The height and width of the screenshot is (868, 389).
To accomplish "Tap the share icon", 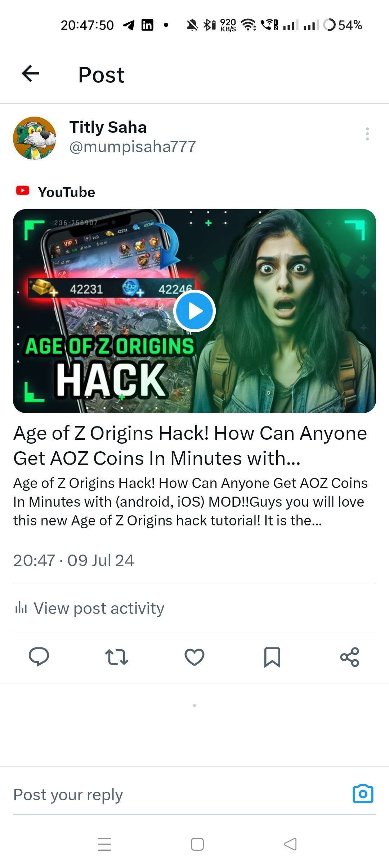I will [350, 657].
